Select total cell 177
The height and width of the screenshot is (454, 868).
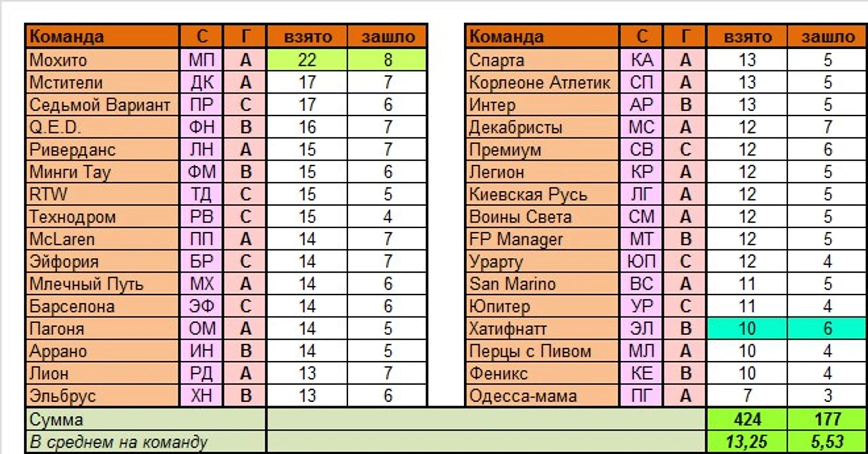(x=828, y=420)
